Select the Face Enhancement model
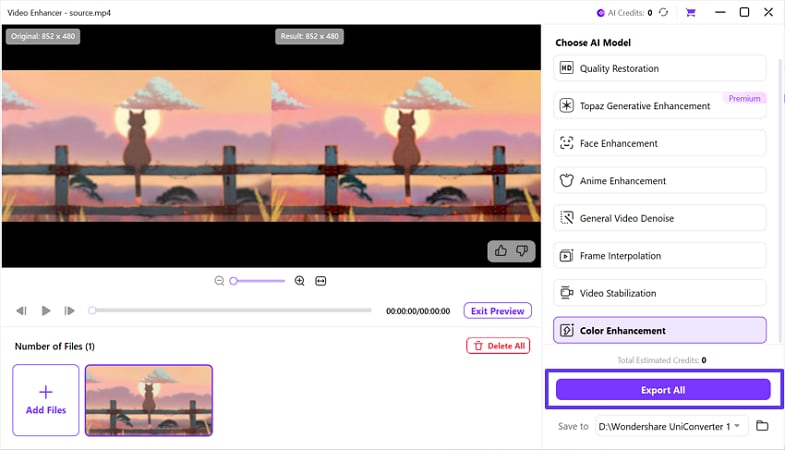 point(659,143)
